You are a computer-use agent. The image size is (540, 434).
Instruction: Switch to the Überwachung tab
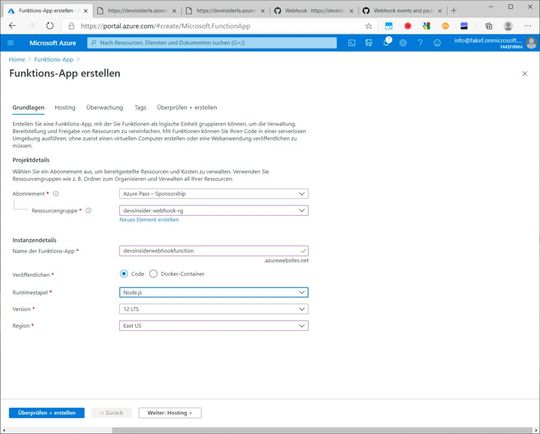(x=105, y=107)
